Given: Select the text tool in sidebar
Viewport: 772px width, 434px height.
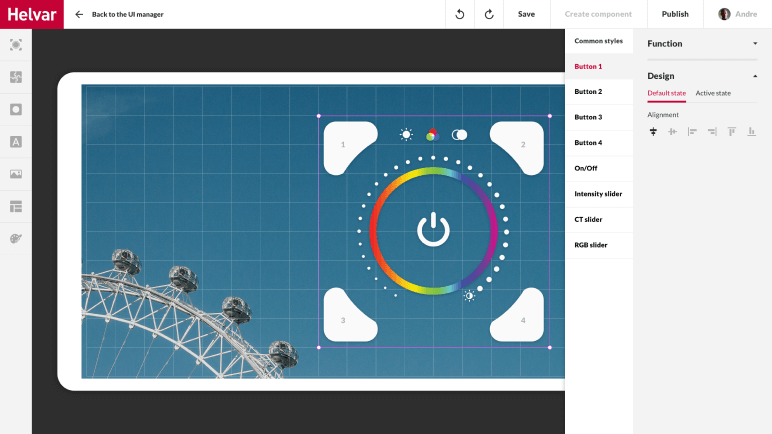Looking at the screenshot, I should pyautogui.click(x=16, y=142).
